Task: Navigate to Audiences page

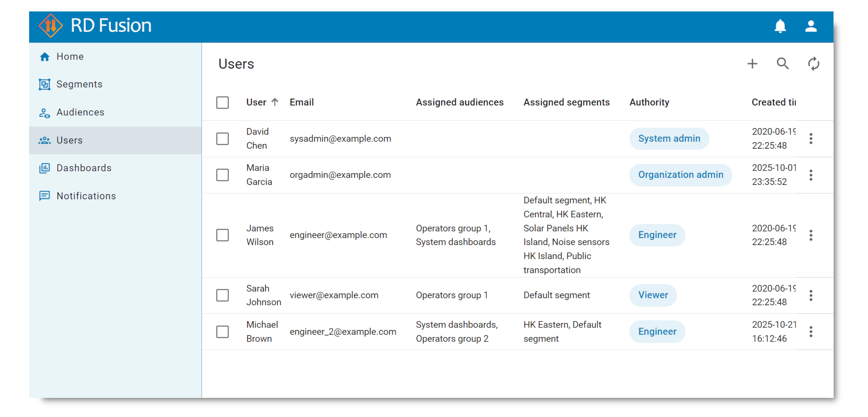Action: 80,112
